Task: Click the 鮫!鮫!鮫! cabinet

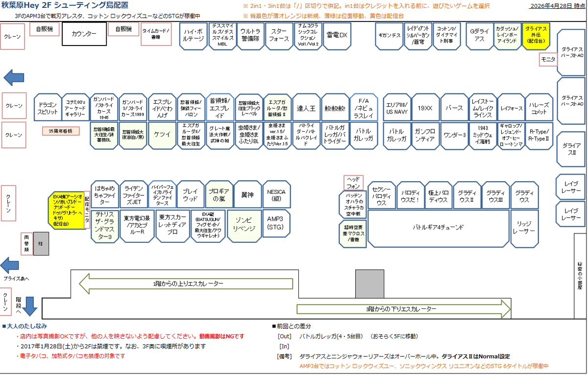Action: pos(335,108)
